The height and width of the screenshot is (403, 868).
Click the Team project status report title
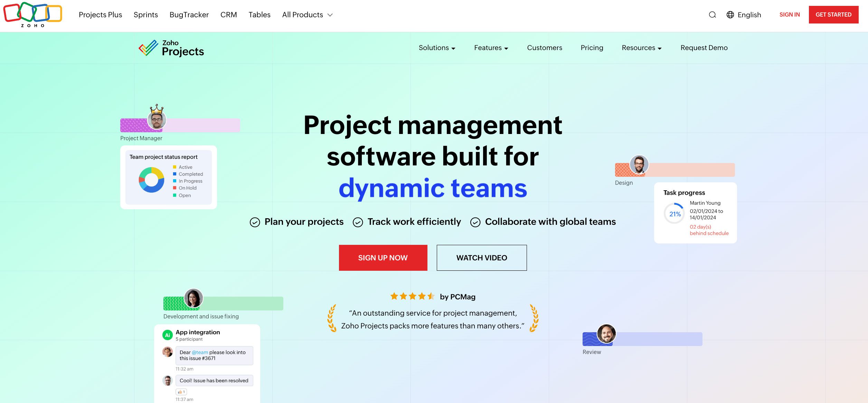point(163,157)
